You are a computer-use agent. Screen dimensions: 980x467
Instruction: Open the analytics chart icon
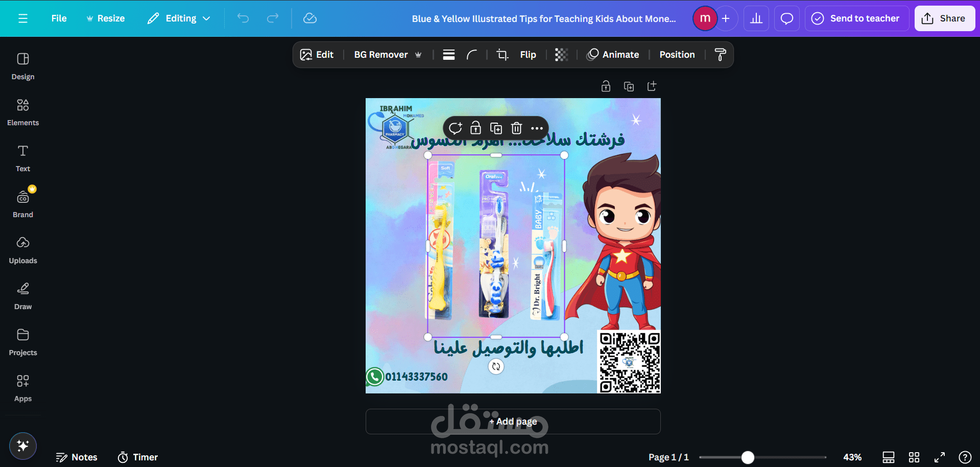point(756,18)
